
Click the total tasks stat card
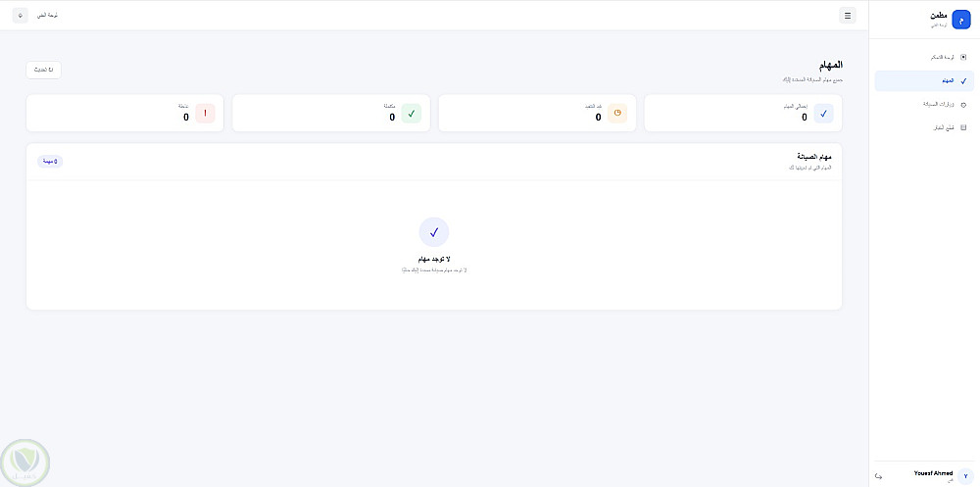(x=743, y=113)
